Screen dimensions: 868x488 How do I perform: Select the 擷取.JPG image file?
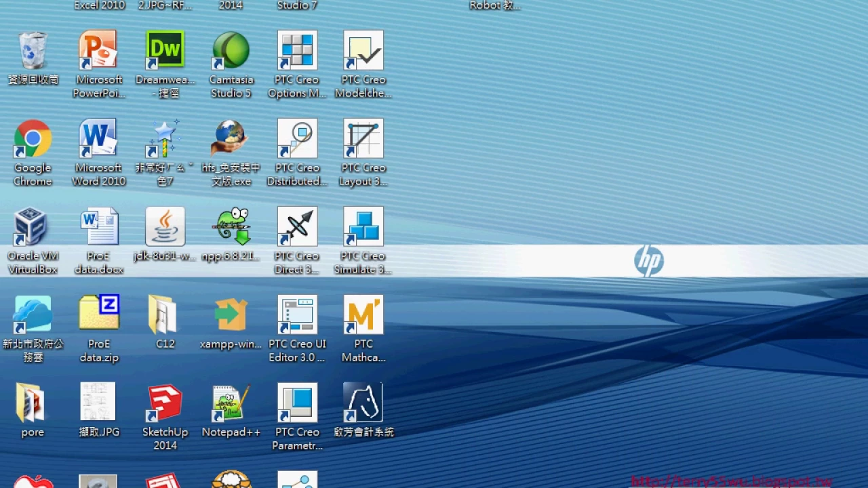99,403
